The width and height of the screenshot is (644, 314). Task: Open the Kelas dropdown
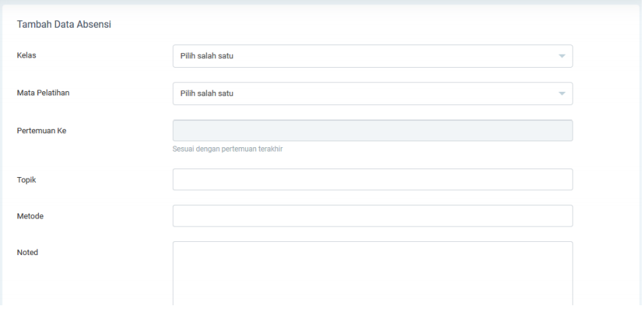(372, 56)
